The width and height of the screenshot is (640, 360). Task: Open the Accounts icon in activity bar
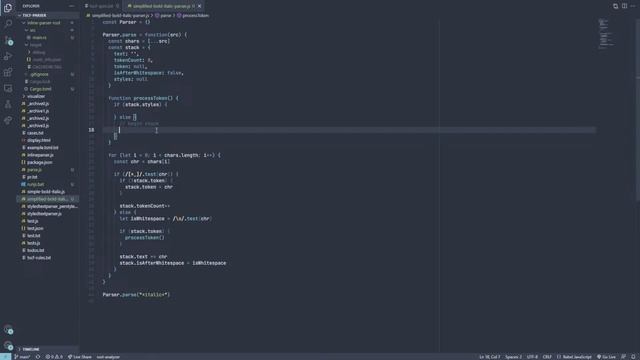pyautogui.click(x=8, y=330)
